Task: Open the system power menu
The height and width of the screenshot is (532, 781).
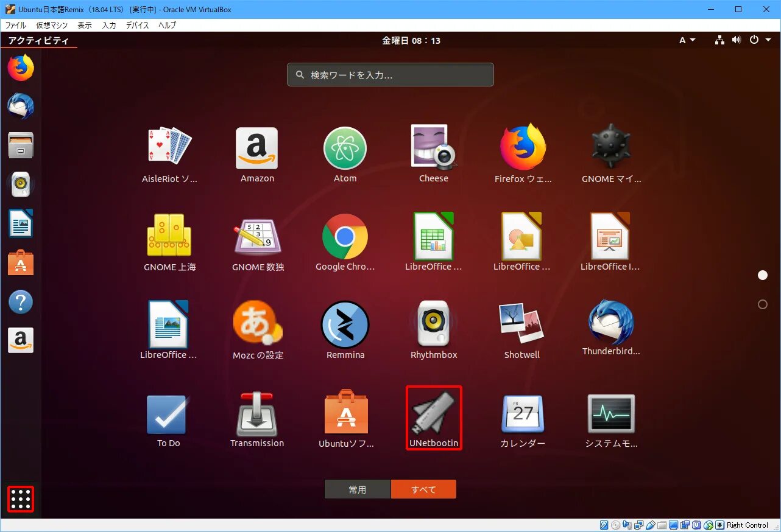Action: 760,40
